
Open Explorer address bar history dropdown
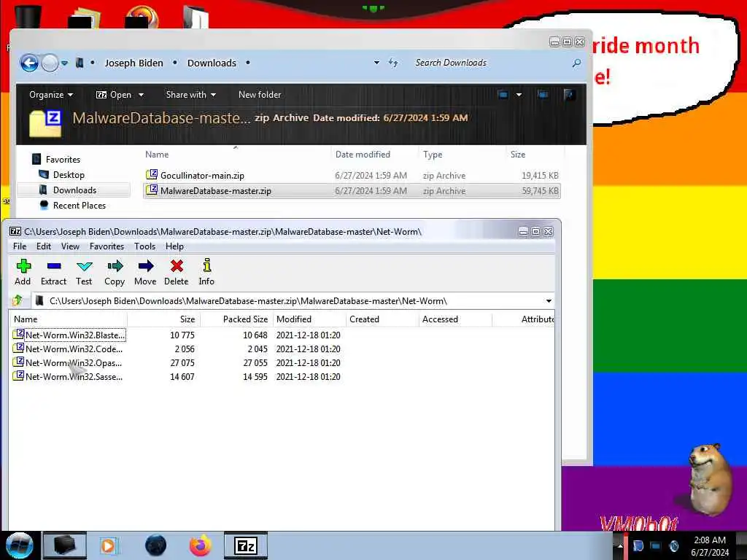click(377, 63)
